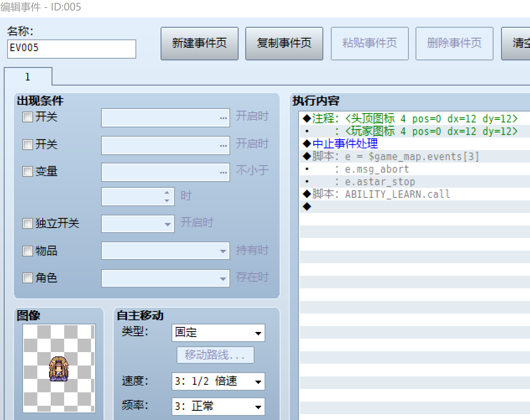Viewport: 530px width, 420px height.
Task: Open the 速度 dropdown showing 1/2 倍速
Action: tap(218, 381)
